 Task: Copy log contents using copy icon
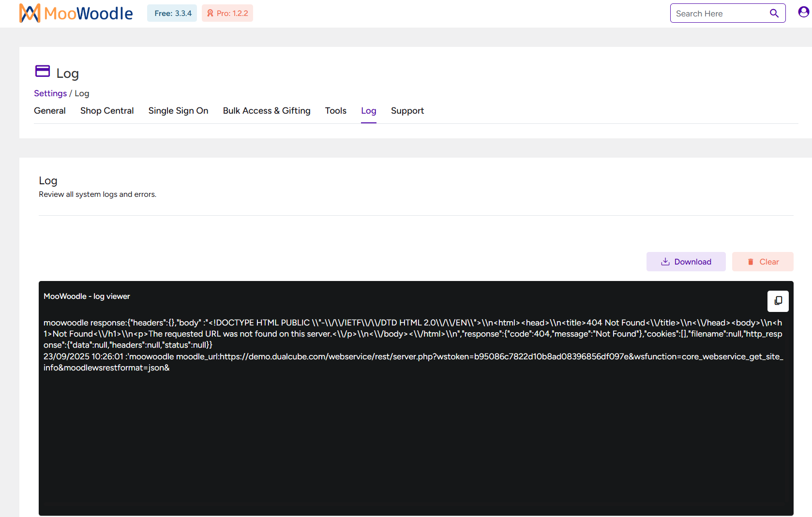point(778,301)
